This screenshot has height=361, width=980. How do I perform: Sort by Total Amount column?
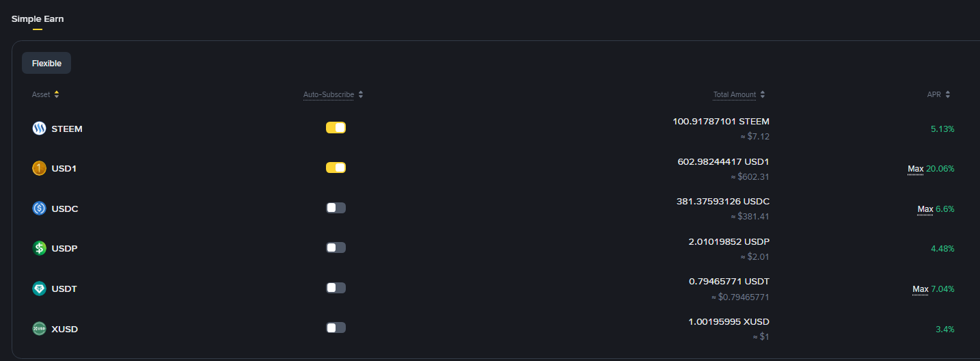tap(763, 94)
